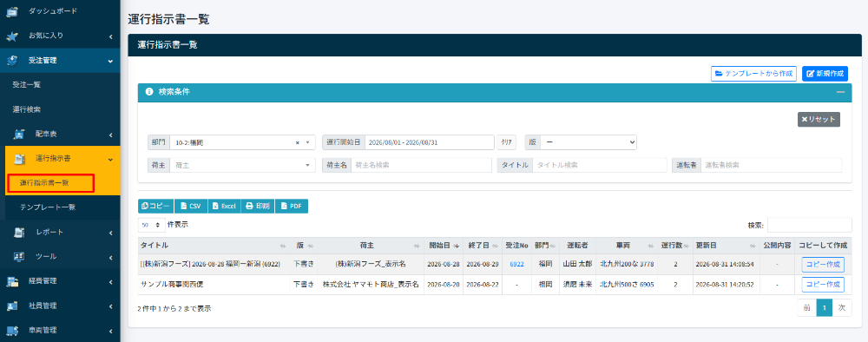Collapse the 運行指示書 submenu chevron

click(110, 160)
